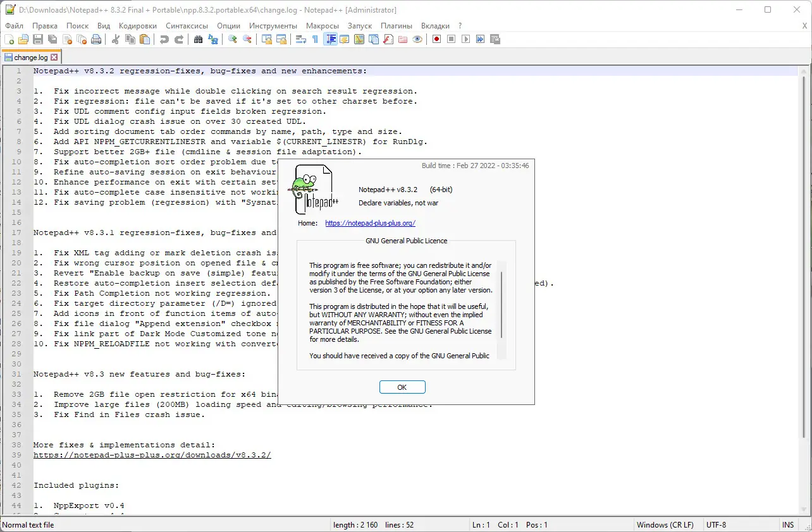
Task: Click the Redo toolbar icon
Action: pyautogui.click(x=179, y=39)
